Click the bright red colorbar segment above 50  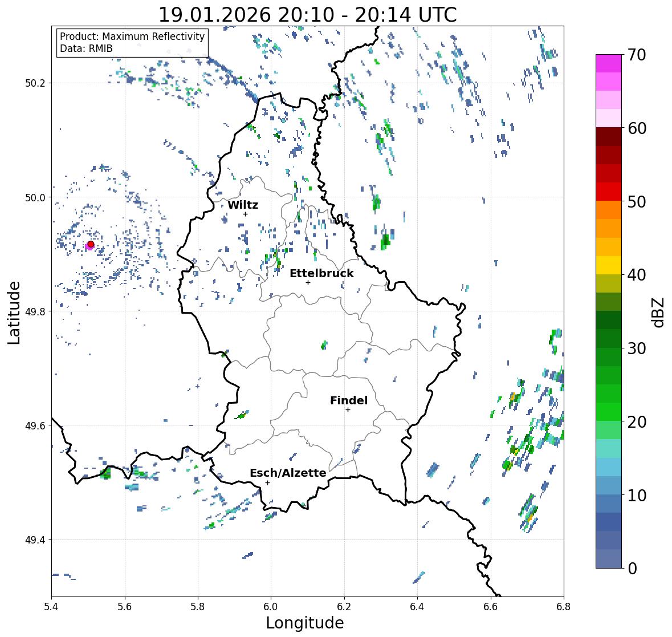(609, 192)
